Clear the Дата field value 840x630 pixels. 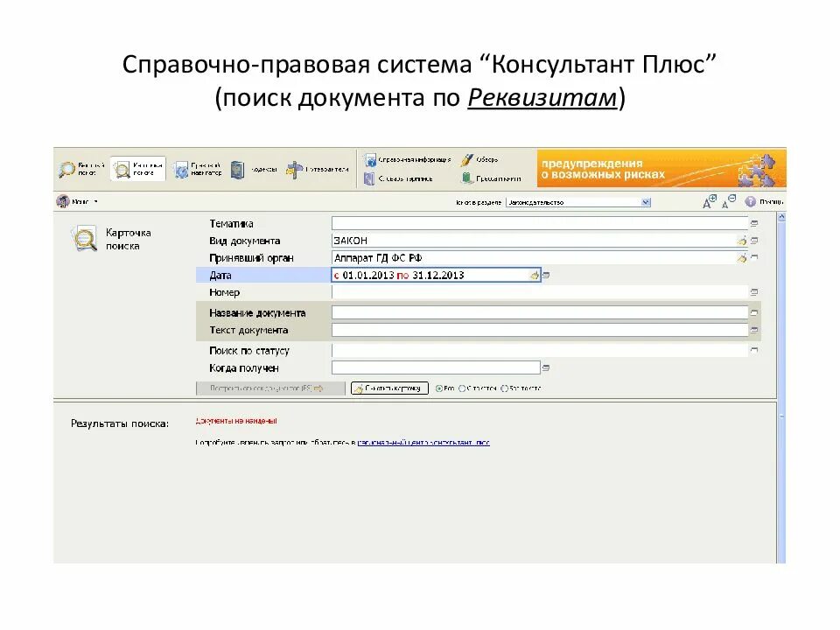534,276
